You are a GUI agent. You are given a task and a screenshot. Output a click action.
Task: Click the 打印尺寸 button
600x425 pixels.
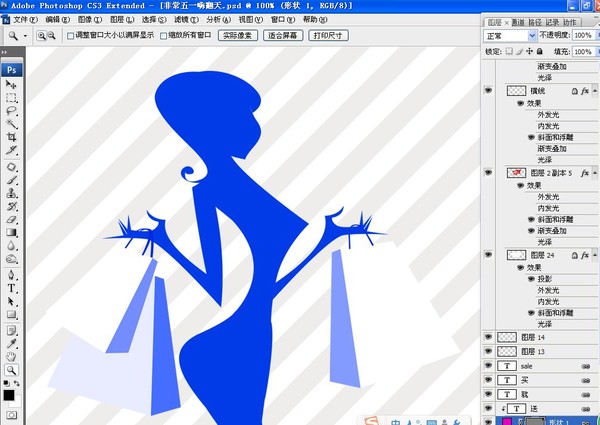coord(328,36)
